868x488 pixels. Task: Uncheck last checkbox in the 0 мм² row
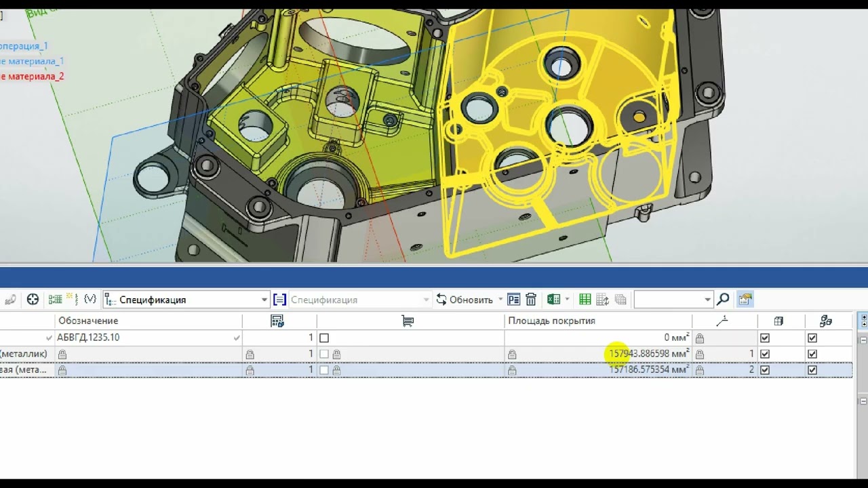(812, 338)
